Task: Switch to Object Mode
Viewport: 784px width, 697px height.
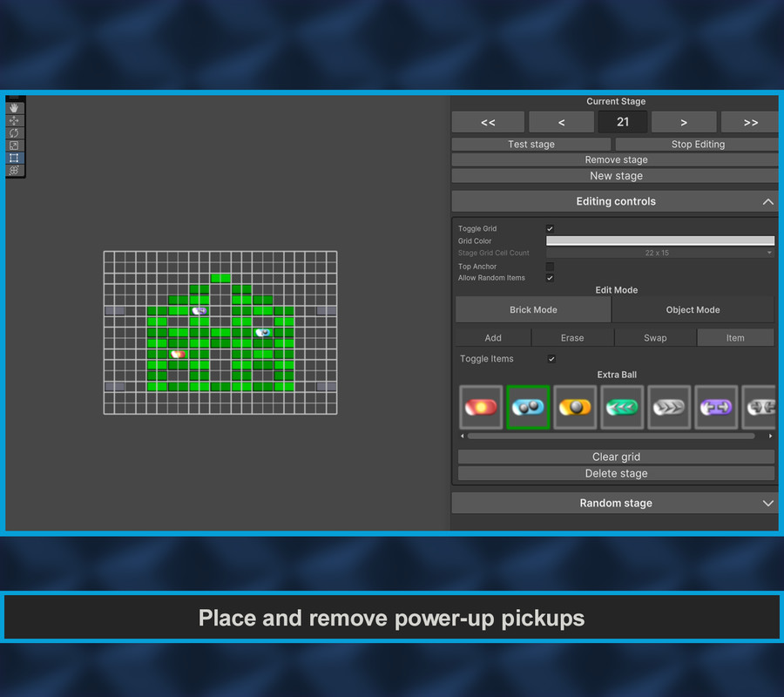Action: pos(693,309)
